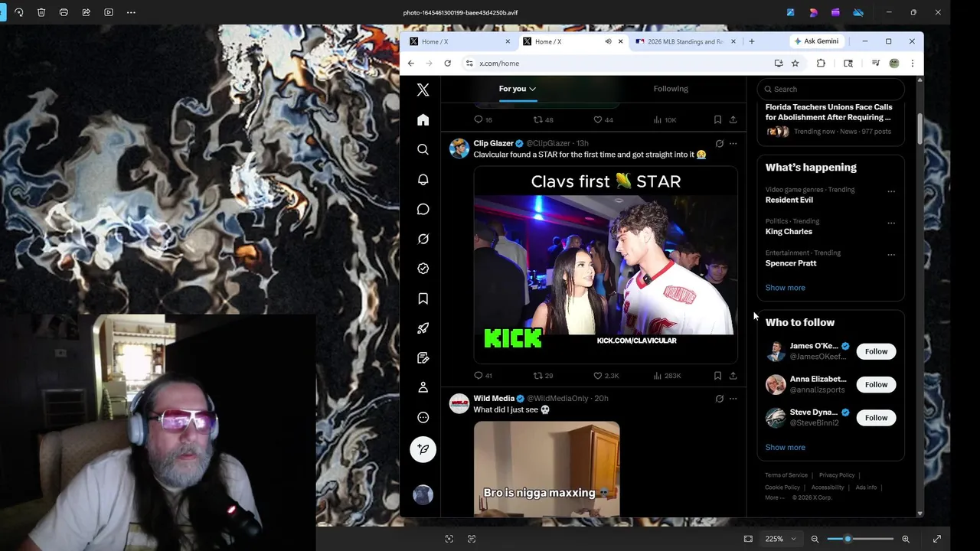Open Bookmarks icon in X sidebar
Image resolution: width=980 pixels, height=551 pixels.
click(423, 298)
